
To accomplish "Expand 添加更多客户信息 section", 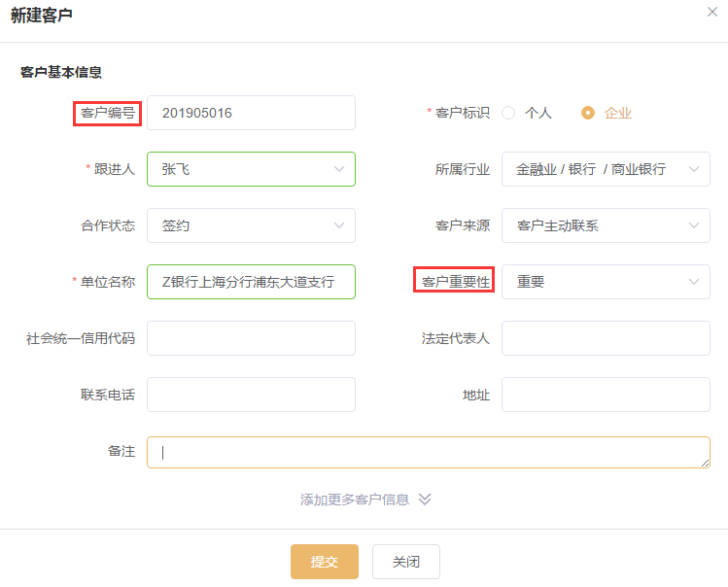I will [x=355, y=500].
